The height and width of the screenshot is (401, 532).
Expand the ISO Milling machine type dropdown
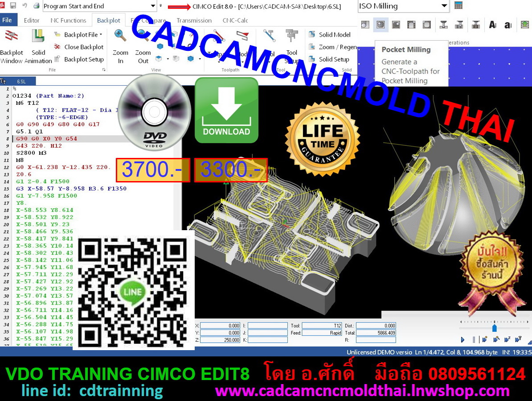coord(444,6)
